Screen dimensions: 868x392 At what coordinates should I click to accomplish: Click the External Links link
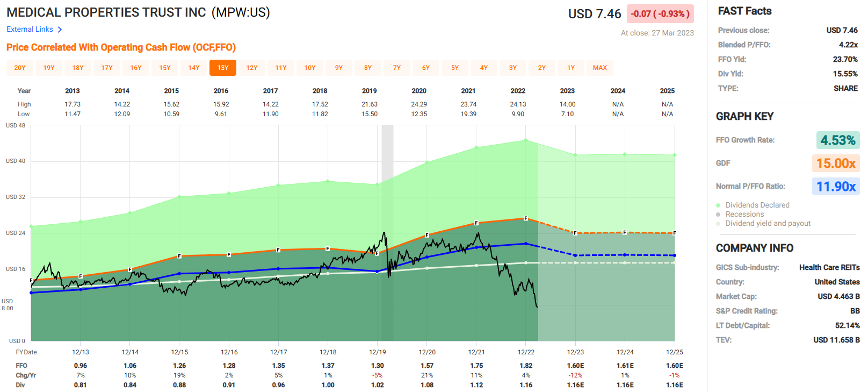click(x=30, y=29)
